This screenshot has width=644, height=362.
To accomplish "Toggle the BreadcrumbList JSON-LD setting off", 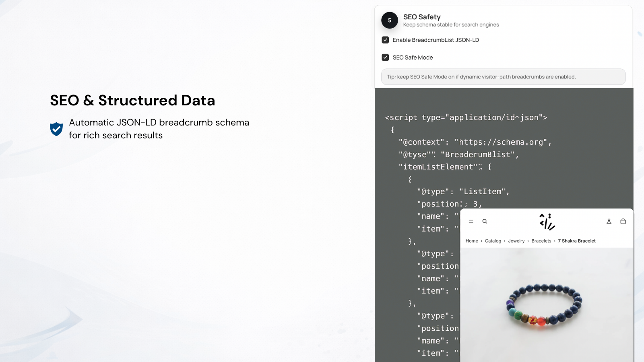I will point(385,40).
